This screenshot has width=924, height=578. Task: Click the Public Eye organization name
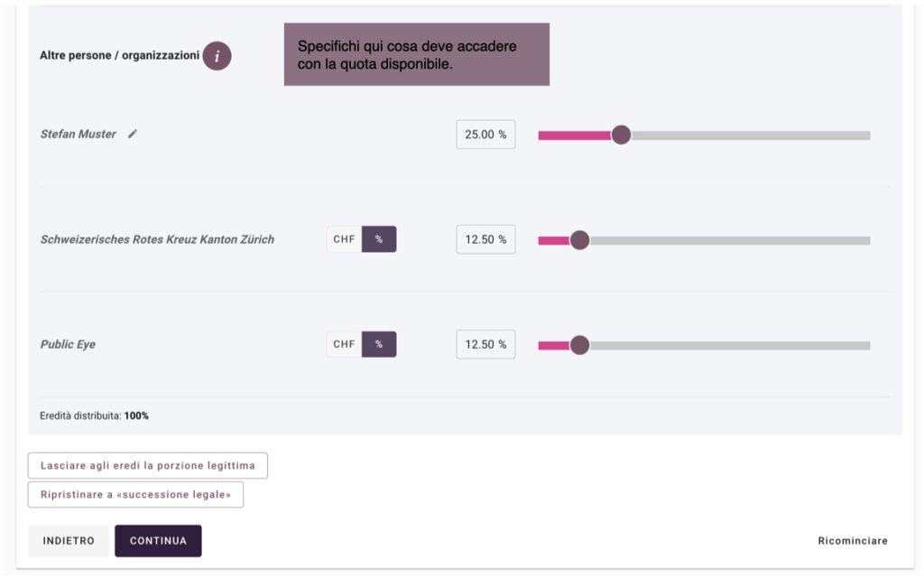pos(68,344)
